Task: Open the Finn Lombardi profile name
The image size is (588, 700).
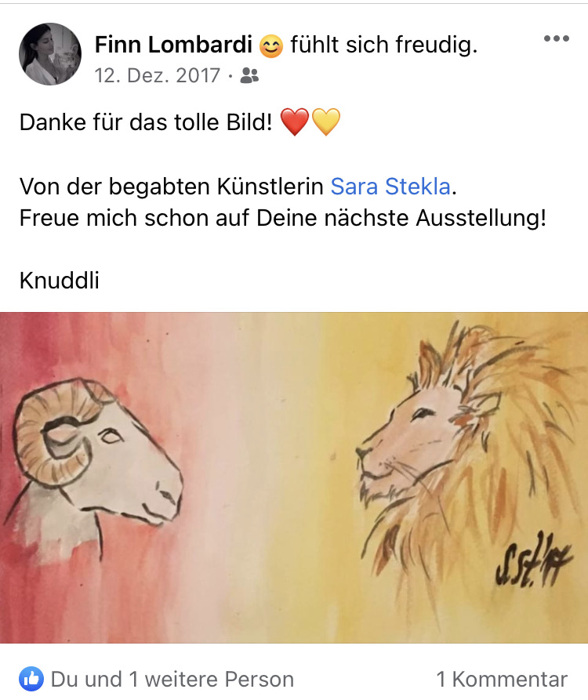Action: pyautogui.click(x=173, y=45)
